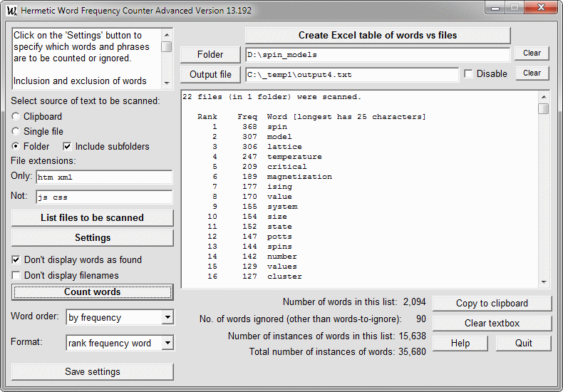The image size is (563, 392).
Task: Click the words ignored value 90
Action: pyautogui.click(x=420, y=319)
